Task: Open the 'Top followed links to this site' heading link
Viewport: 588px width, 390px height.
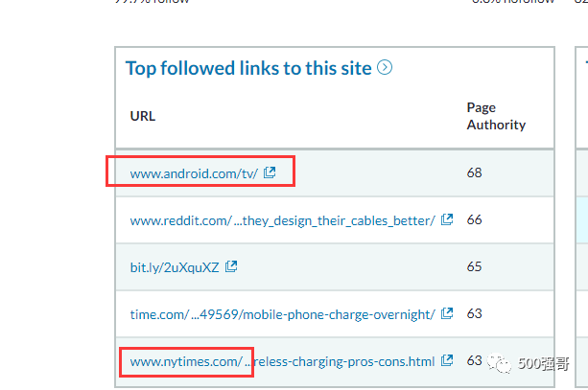Action: [248, 69]
